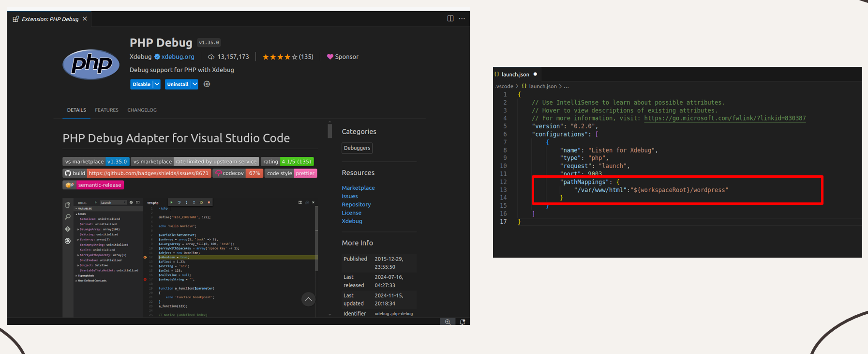The width and height of the screenshot is (868, 354).
Task: Click the notification icon in status bar
Action: coord(463,322)
